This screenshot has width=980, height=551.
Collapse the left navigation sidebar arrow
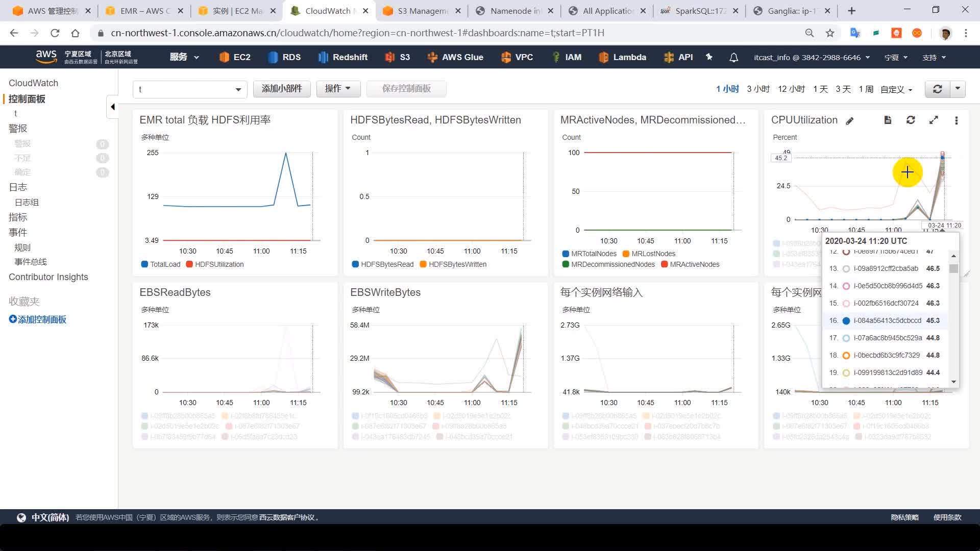[112, 107]
